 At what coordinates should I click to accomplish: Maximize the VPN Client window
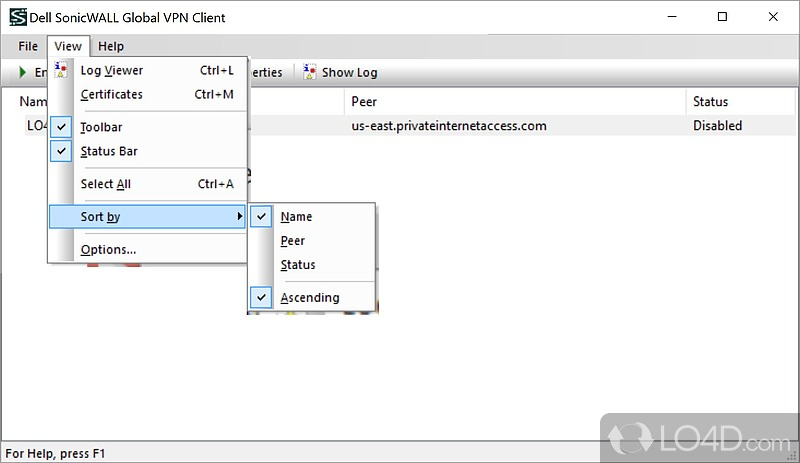click(x=722, y=17)
